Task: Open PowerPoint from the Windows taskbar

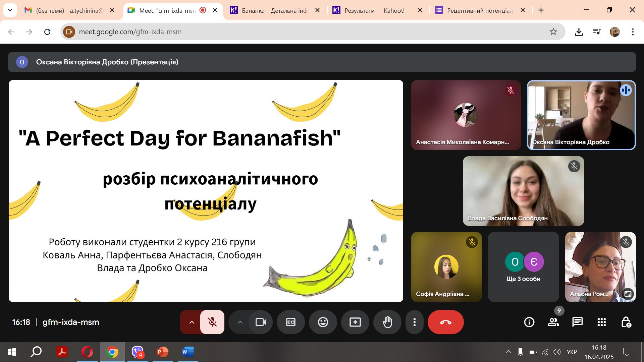Action: point(163,352)
